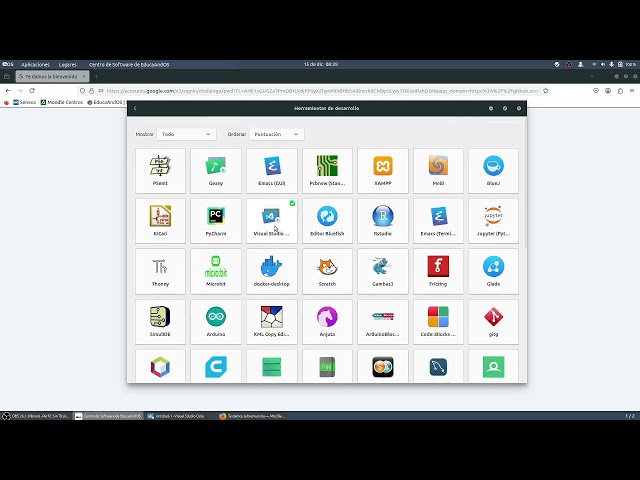Select the Thonny app tile
640x480 pixels.
[160, 271]
